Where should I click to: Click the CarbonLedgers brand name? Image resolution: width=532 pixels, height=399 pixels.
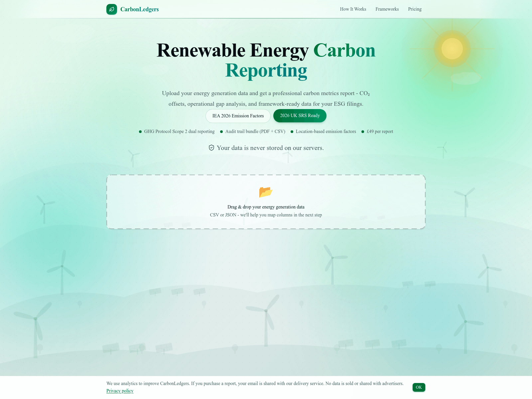tap(139, 9)
